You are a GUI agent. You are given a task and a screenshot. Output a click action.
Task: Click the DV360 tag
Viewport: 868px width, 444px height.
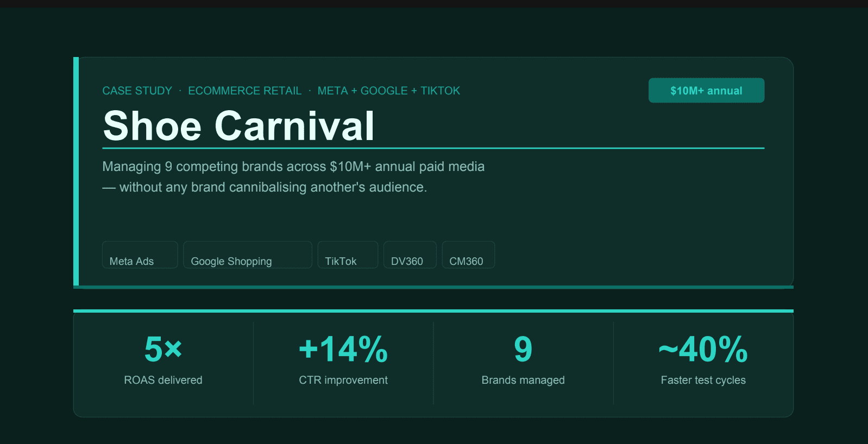pos(410,255)
